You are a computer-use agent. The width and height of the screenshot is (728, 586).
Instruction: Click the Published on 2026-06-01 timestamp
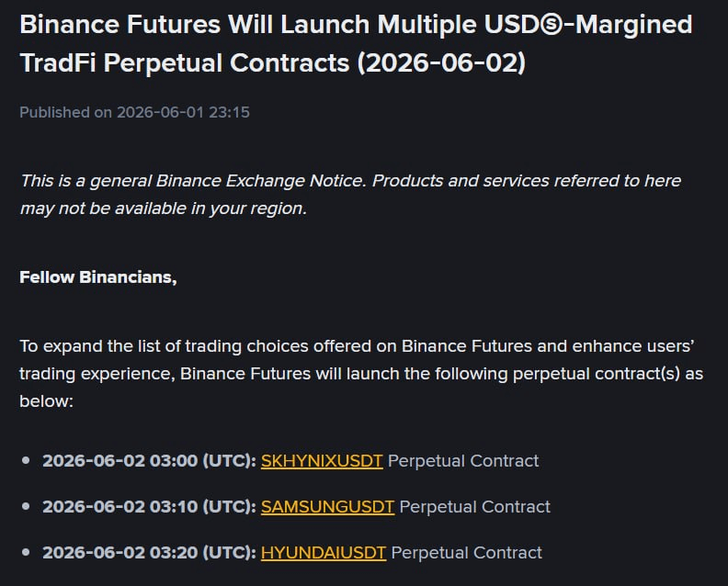[x=134, y=112]
